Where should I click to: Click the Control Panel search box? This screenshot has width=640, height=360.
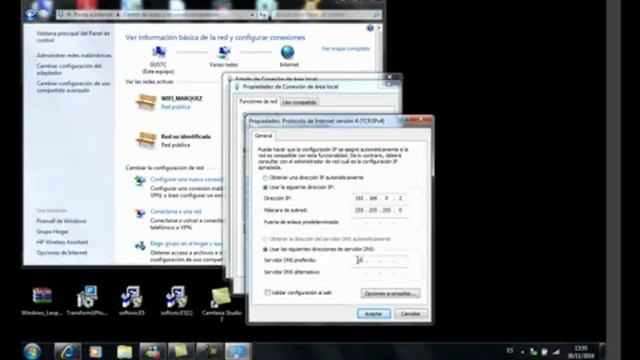pos(327,15)
